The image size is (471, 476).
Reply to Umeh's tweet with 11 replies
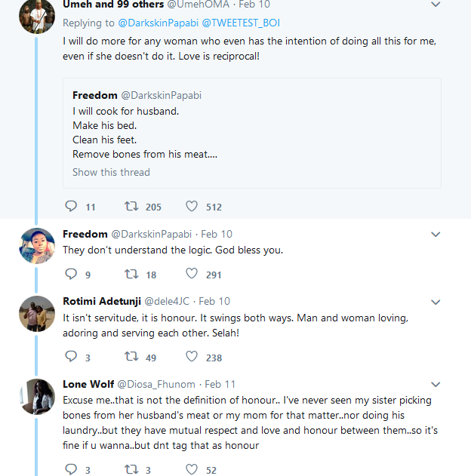pos(72,206)
